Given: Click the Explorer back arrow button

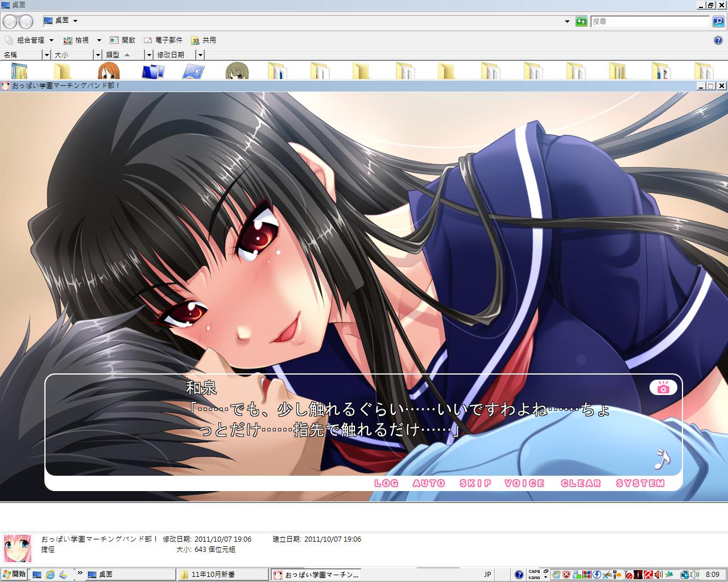Looking at the screenshot, I should click(x=10, y=22).
